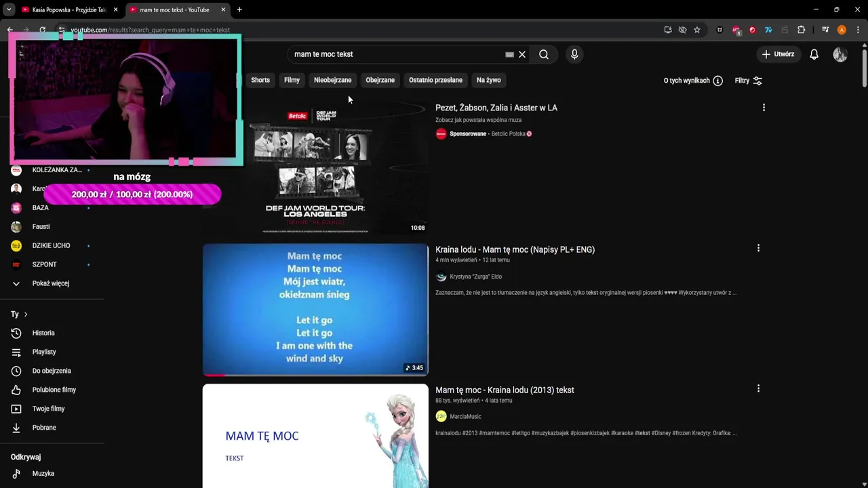Open the tab search dropdown arrow
Viewport: 868px width, 488px height.
(x=9, y=9)
